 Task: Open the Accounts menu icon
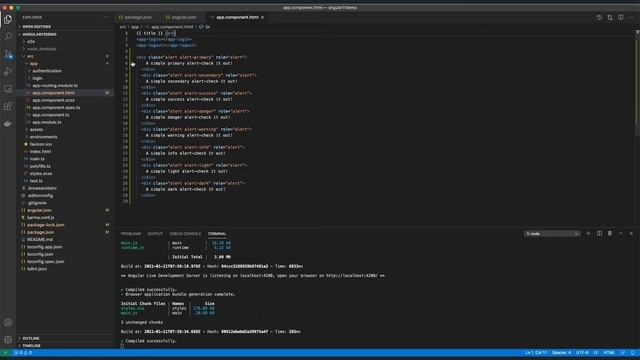pos(8,322)
